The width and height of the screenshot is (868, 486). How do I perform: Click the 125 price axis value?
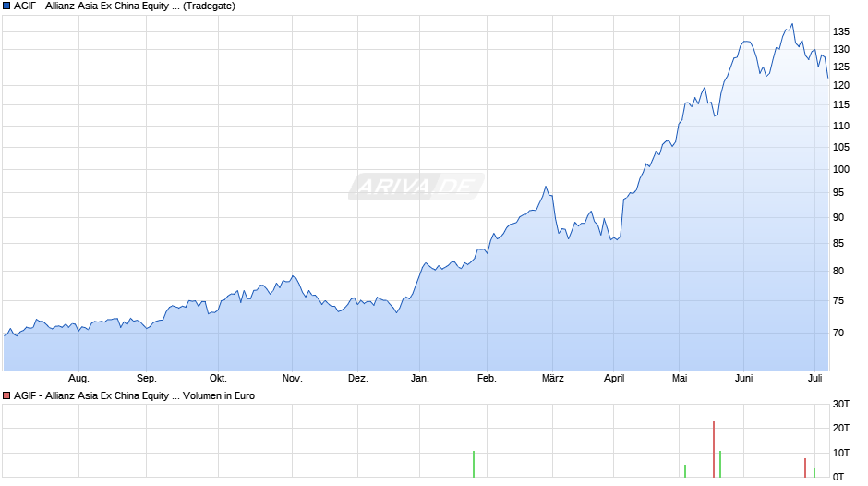pos(841,67)
